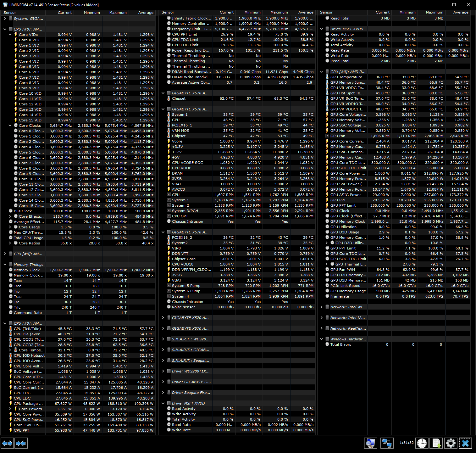Click middle panel Current column header

(224, 12)
